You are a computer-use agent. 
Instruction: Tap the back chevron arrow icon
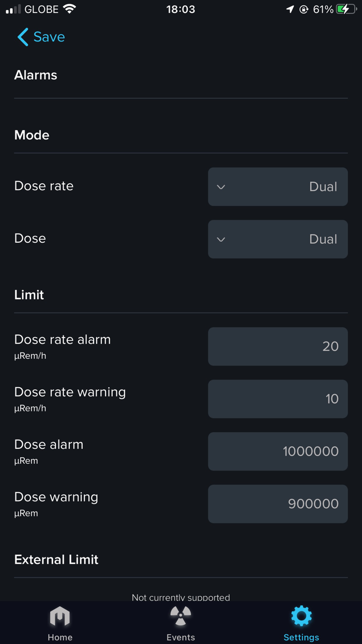click(x=22, y=37)
